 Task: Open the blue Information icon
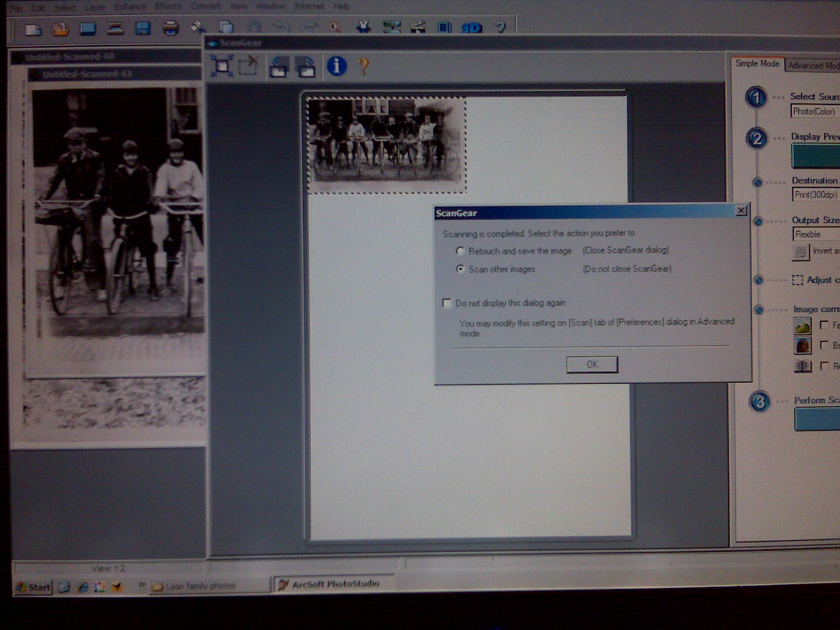[337, 66]
